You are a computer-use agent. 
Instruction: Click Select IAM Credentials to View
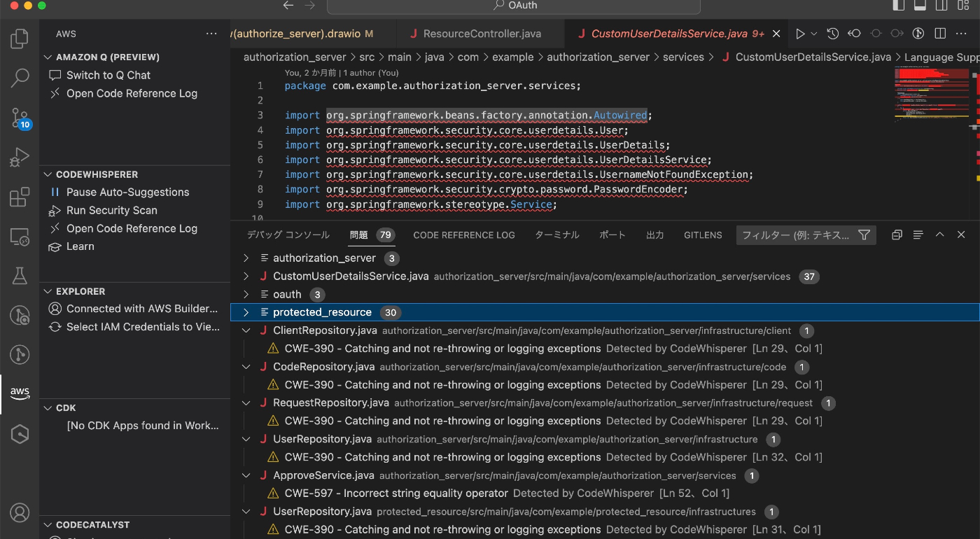(x=143, y=327)
